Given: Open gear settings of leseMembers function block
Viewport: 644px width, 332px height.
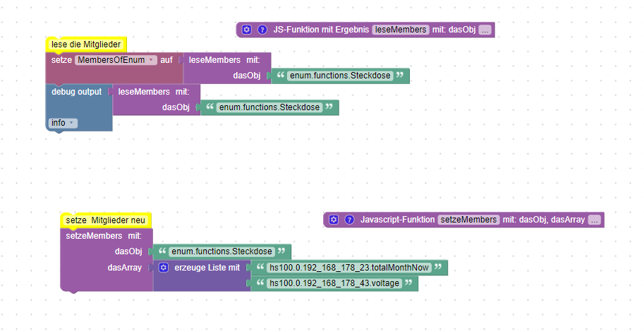Looking at the screenshot, I should [246, 30].
